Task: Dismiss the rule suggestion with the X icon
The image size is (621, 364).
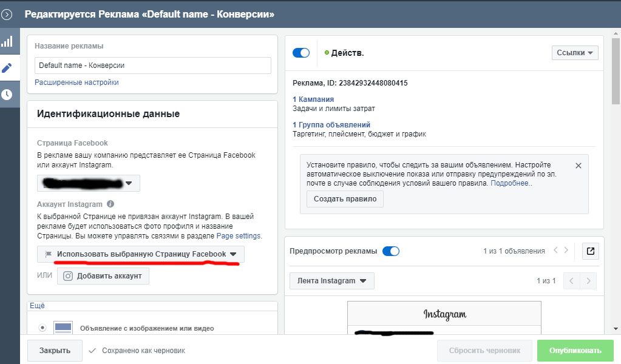Action: tap(579, 166)
